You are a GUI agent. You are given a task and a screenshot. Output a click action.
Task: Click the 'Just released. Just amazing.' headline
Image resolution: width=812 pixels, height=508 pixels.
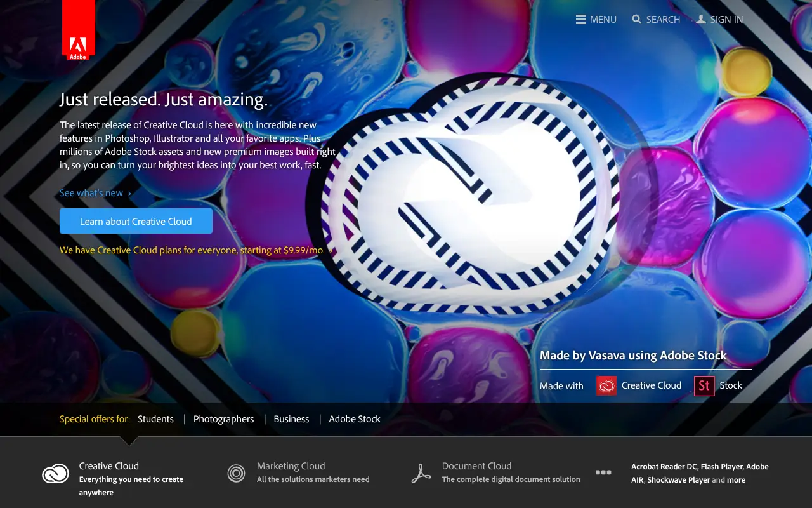click(x=164, y=100)
